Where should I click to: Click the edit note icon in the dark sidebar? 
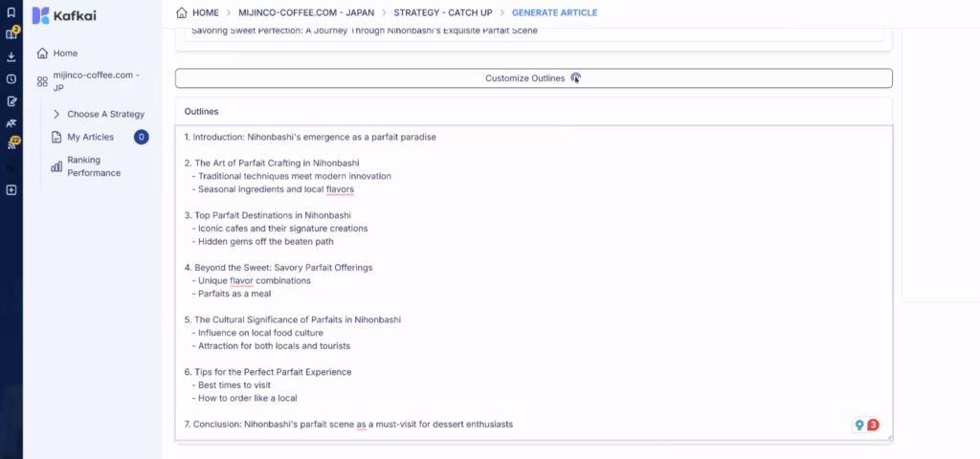(11, 100)
